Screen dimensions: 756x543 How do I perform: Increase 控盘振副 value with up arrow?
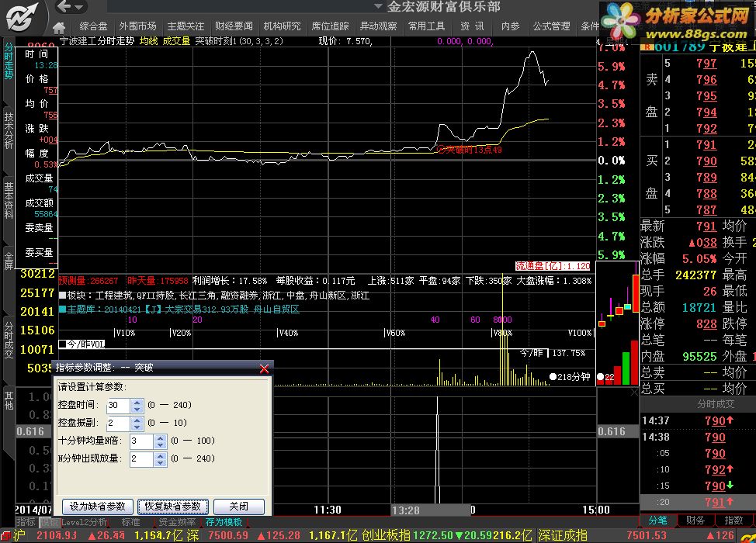tap(137, 420)
